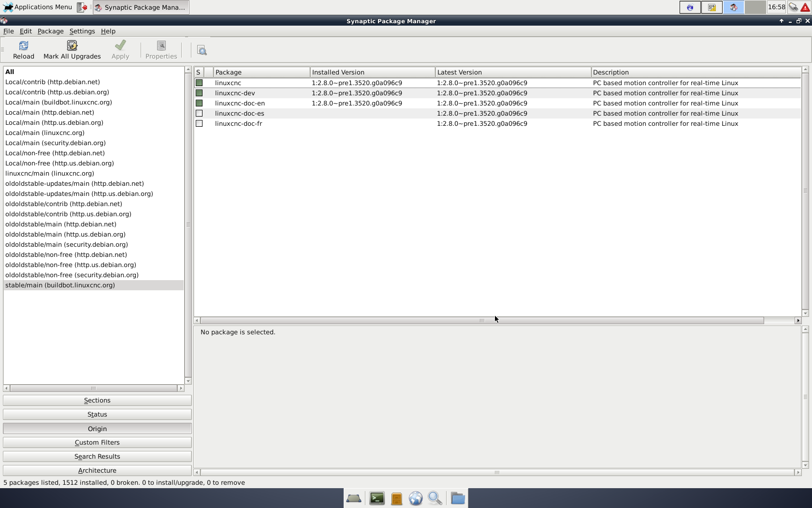Click package list horizontal scrollbar thumb
The image size is (812, 508).
(x=482, y=320)
